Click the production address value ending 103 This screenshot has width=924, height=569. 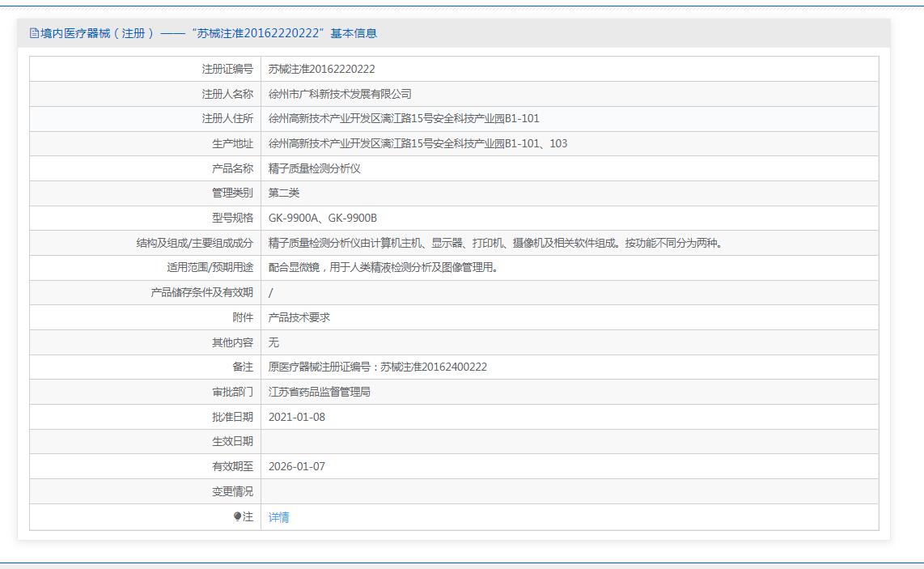[417, 143]
